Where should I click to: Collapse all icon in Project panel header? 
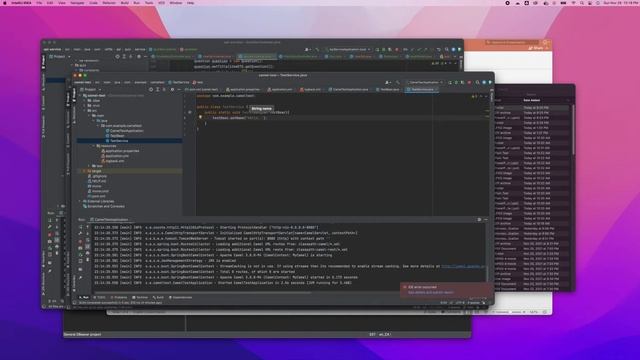[164, 89]
